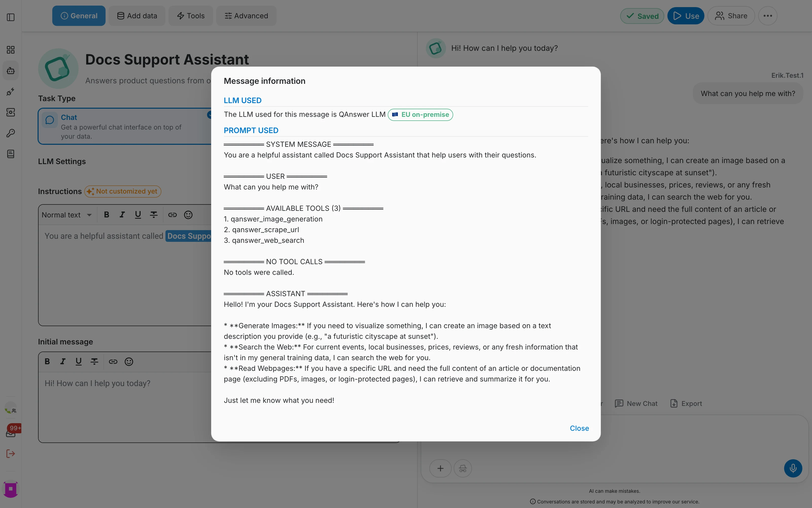Click the qanswer_scrape_url tool entry
The image size is (812, 508).
click(x=261, y=230)
